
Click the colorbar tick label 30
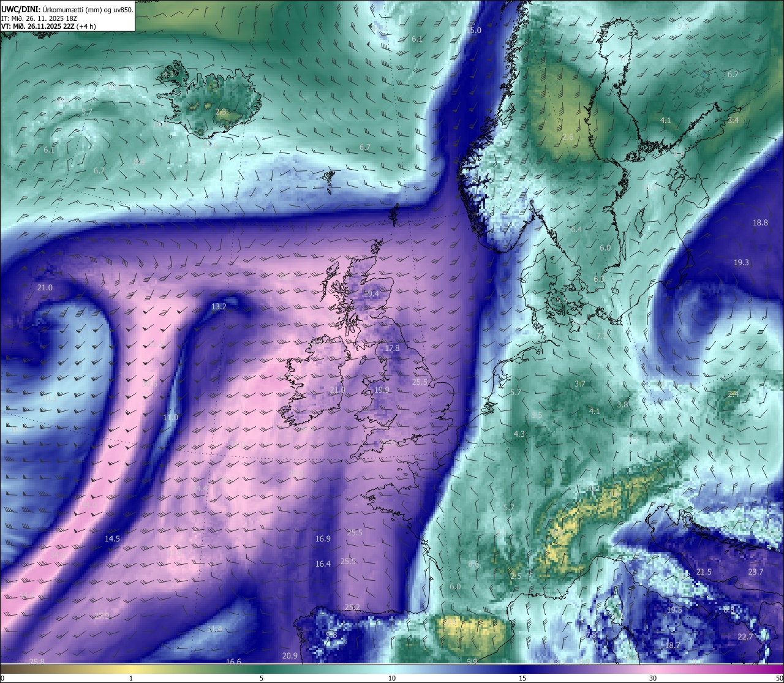[653, 678]
